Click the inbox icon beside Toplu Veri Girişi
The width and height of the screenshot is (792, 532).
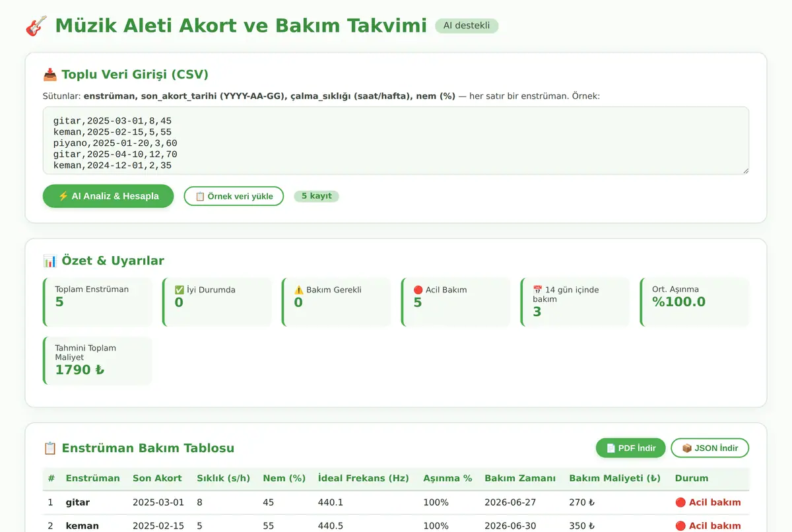pyautogui.click(x=49, y=75)
